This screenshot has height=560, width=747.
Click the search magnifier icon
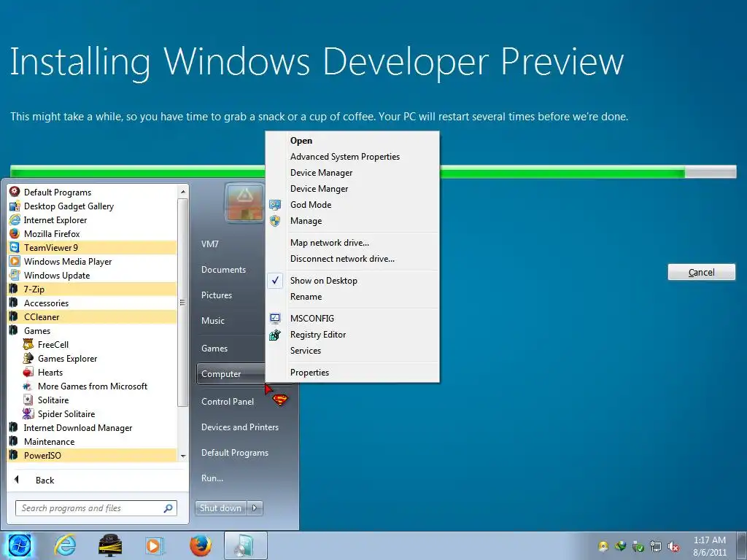pyautogui.click(x=169, y=508)
